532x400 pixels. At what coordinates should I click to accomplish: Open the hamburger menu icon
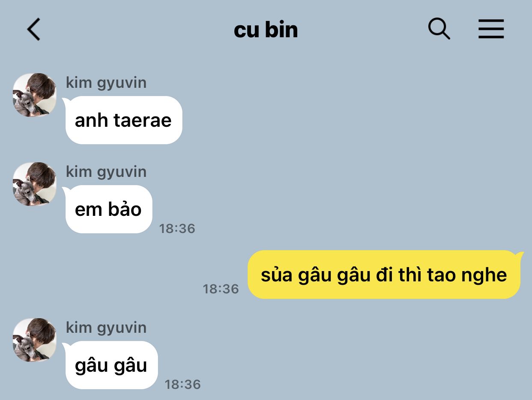[491, 30]
